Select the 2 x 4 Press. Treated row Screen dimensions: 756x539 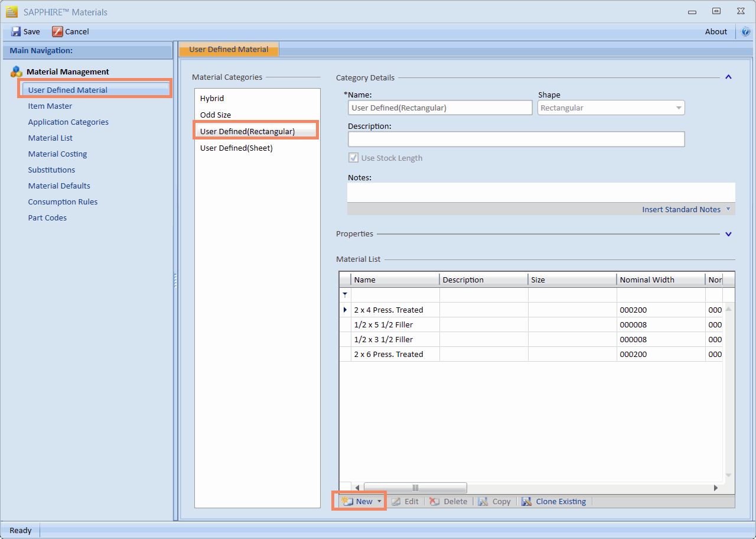click(531, 310)
